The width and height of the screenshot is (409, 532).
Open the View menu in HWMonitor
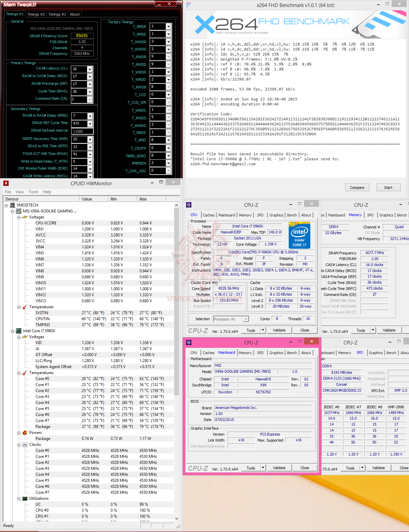click(20, 192)
